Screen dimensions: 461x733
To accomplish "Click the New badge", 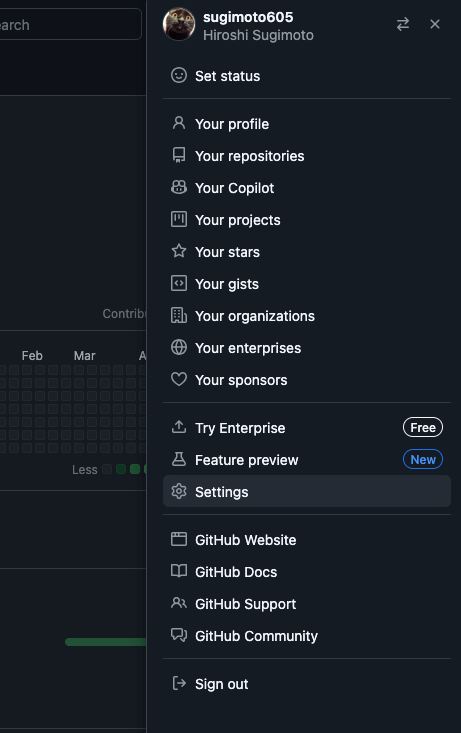I will tap(423, 460).
